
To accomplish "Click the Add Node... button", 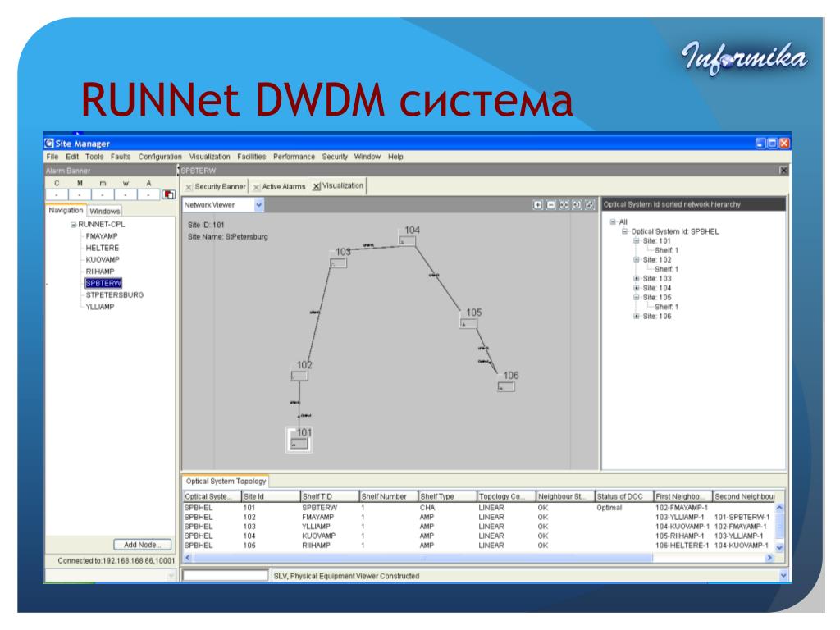I will 143,545.
